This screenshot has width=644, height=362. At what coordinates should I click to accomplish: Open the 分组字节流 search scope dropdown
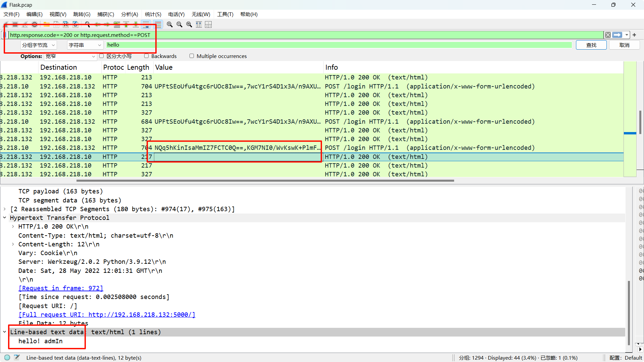click(38, 45)
